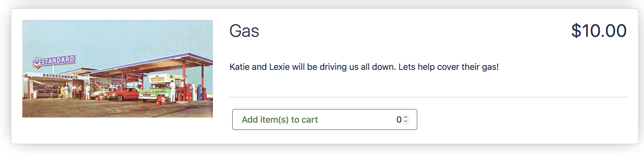
Task: Click the group of people near refreshments stand
Action: (69, 92)
